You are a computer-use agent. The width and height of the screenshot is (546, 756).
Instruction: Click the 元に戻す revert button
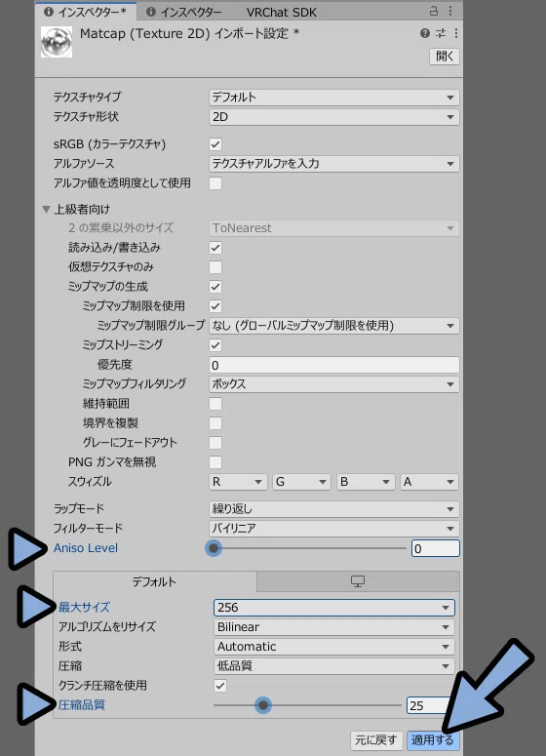coord(376,739)
